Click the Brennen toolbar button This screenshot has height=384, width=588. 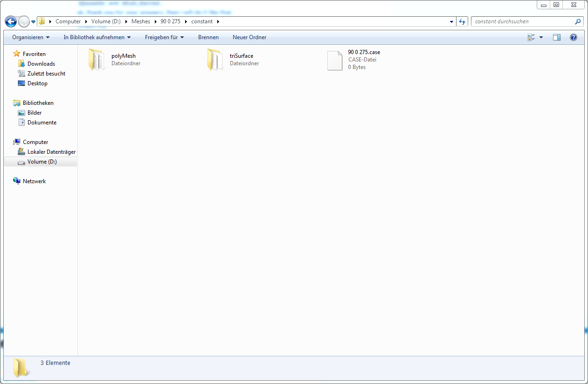[x=208, y=37]
